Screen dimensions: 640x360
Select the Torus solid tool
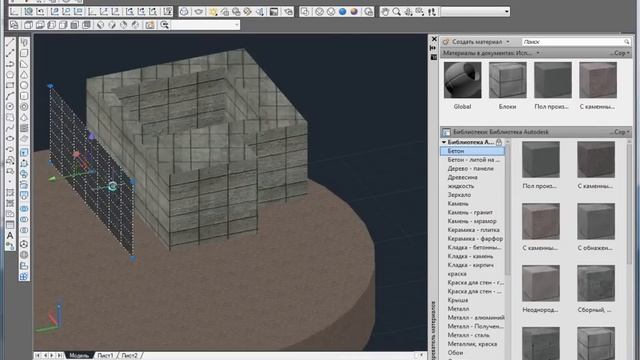coord(24,107)
